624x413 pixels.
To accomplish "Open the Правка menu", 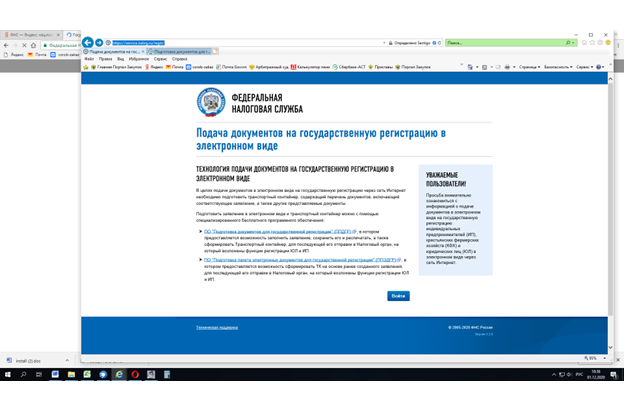I will (105, 59).
